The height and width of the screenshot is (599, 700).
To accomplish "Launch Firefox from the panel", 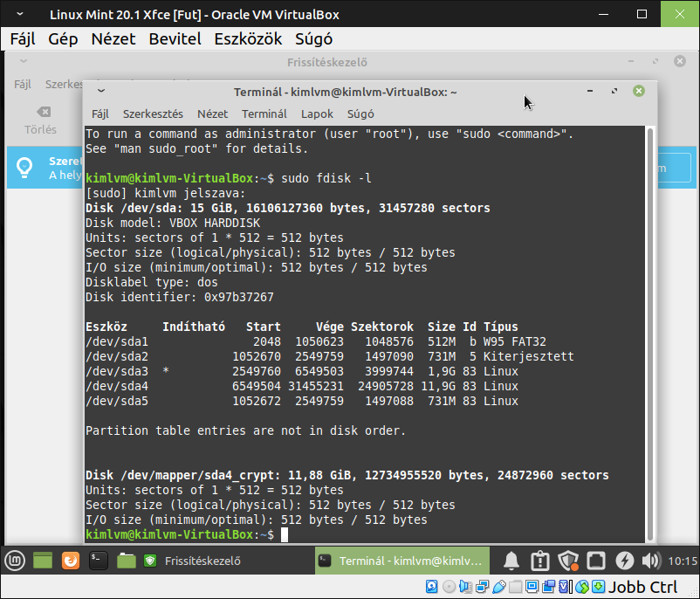I will 71,560.
